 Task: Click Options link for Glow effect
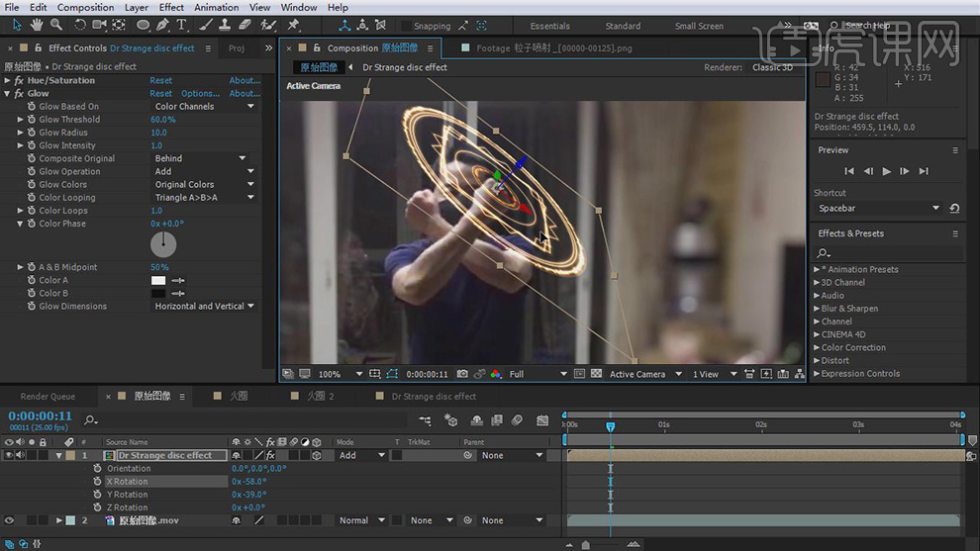tap(200, 94)
